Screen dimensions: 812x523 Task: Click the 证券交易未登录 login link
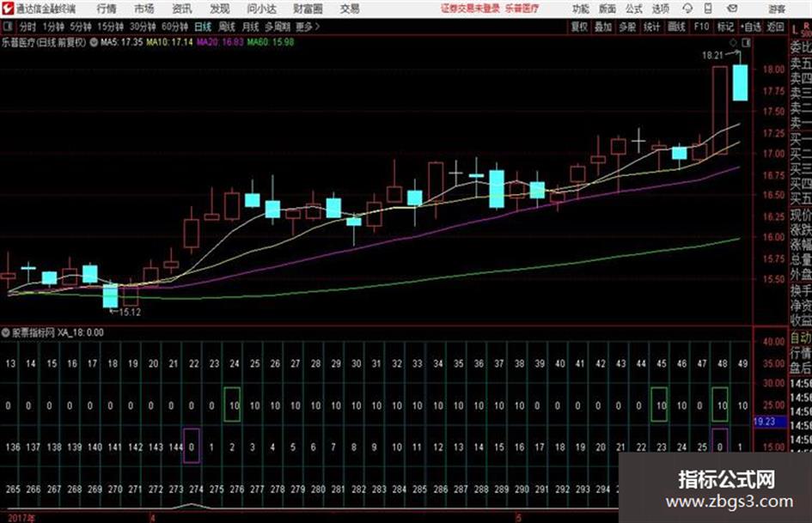click(470, 9)
